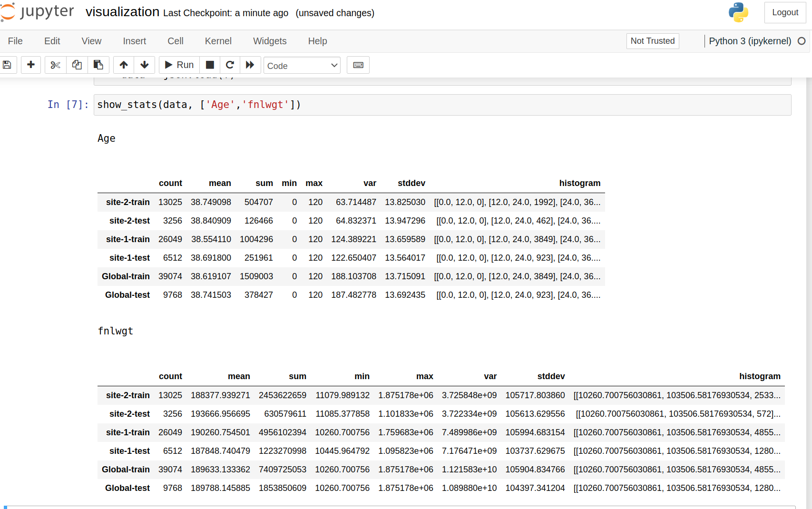Click fnlwgt stddev value 104397.341204
812x509 pixels.
(x=535, y=488)
